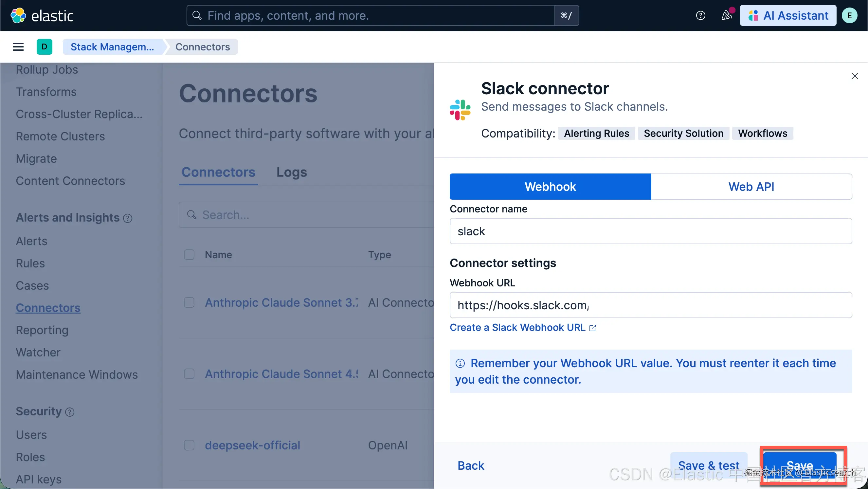
Task: Close the Slack connector flyout
Action: (855, 76)
